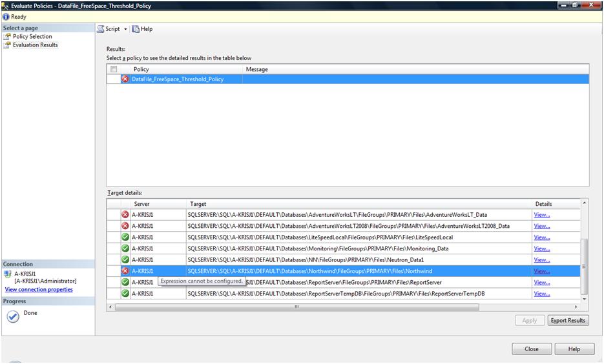604x364 pixels.
Task: Click View connection properties link
Action: point(39,289)
